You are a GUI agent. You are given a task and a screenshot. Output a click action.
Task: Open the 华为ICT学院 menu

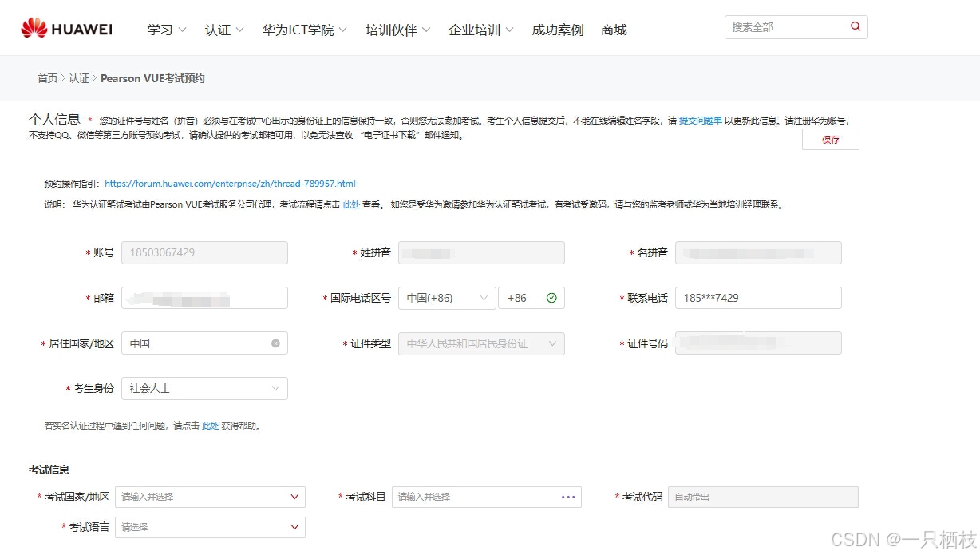[305, 30]
